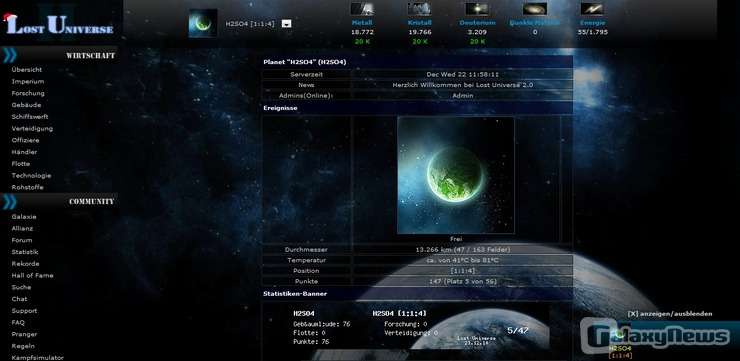Click the Kristall amount 19.766
This screenshot has width=740, height=361.
[x=419, y=32]
